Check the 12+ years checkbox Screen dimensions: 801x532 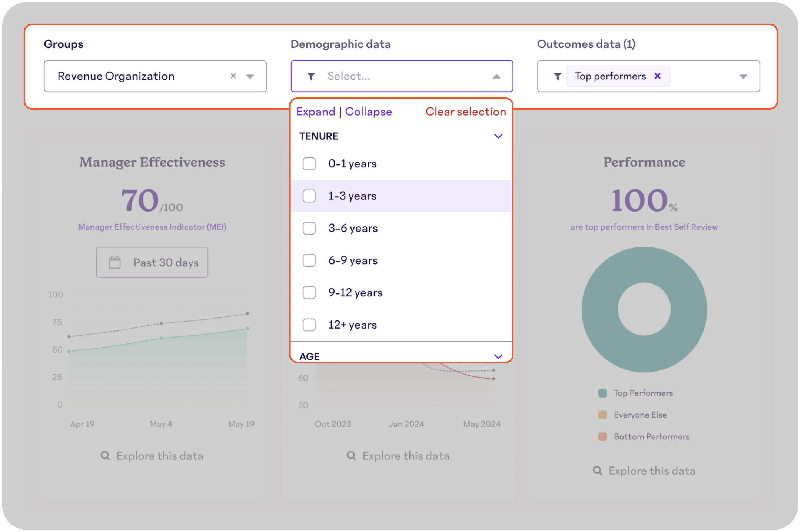tap(309, 325)
